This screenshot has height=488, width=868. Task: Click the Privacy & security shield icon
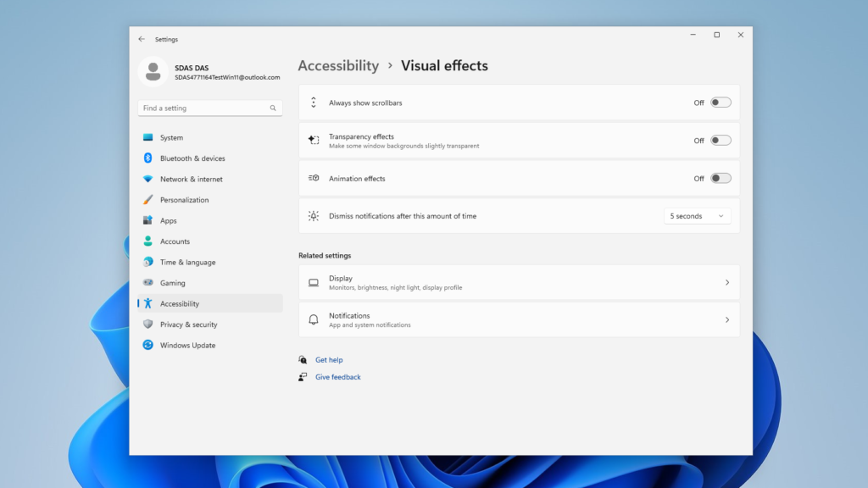(147, 324)
